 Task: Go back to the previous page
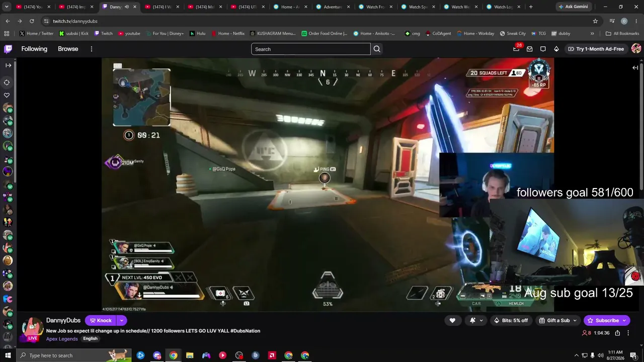8,21
